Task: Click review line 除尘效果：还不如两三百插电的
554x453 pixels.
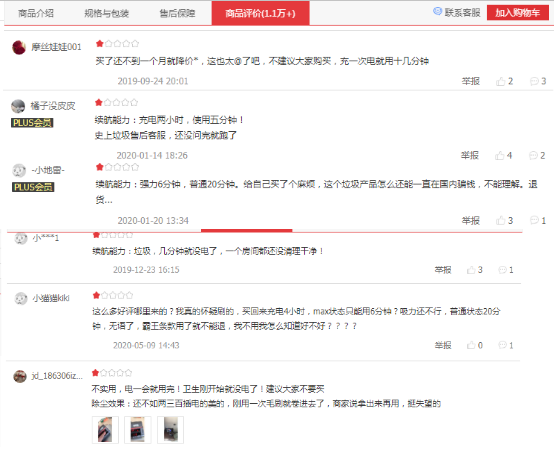Action: click(266, 404)
